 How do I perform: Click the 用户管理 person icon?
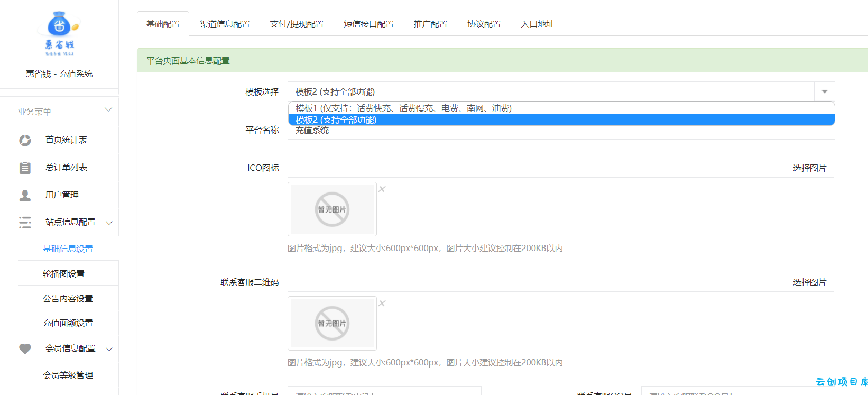25,195
